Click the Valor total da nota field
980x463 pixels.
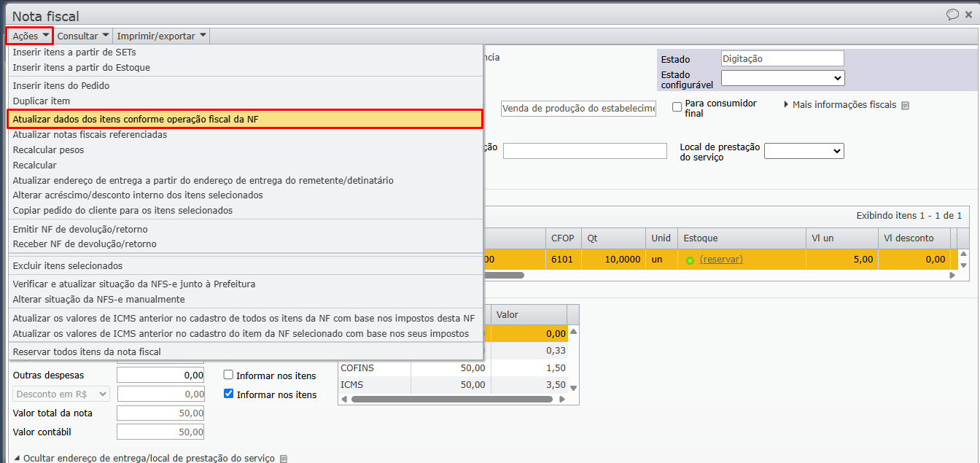click(160, 413)
